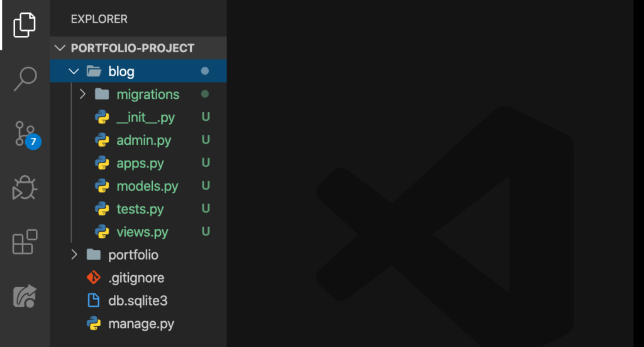Expand the portfolio folder chevron
The width and height of the screenshot is (644, 347).
74,254
